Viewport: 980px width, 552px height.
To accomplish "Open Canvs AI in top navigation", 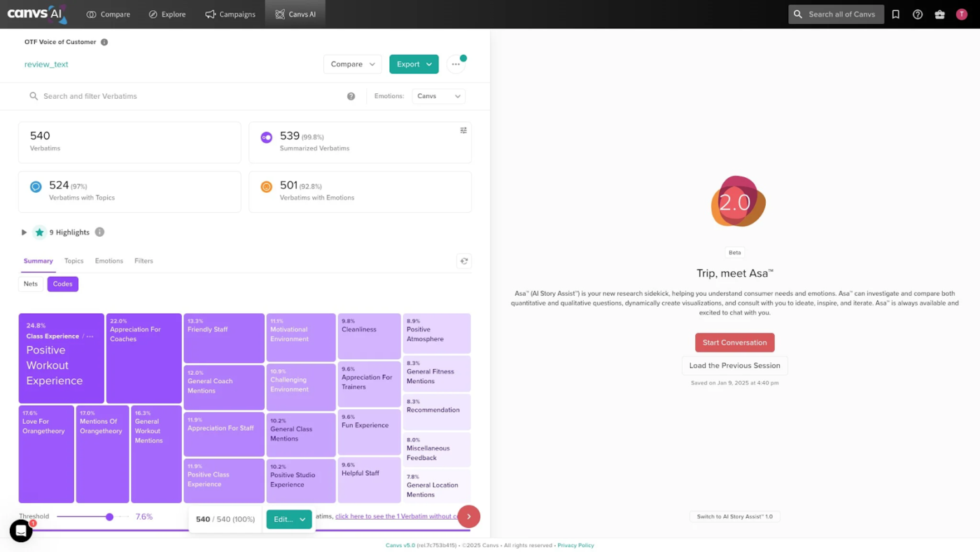I will pos(295,14).
